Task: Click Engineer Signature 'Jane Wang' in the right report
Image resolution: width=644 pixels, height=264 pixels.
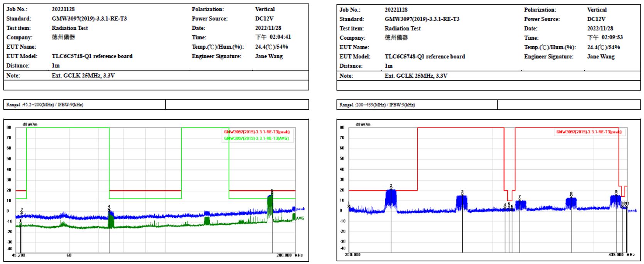Action: pos(601,57)
